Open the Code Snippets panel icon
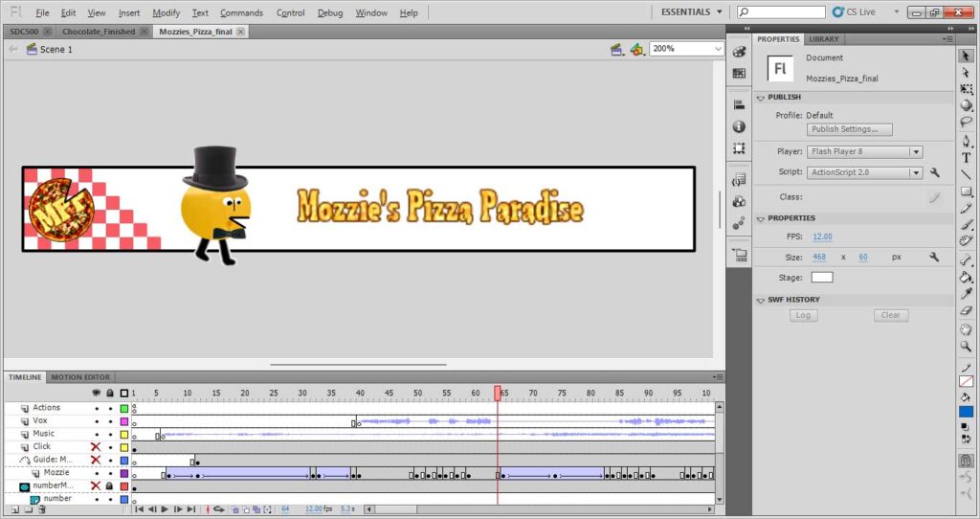980x519 pixels. pyautogui.click(x=739, y=180)
